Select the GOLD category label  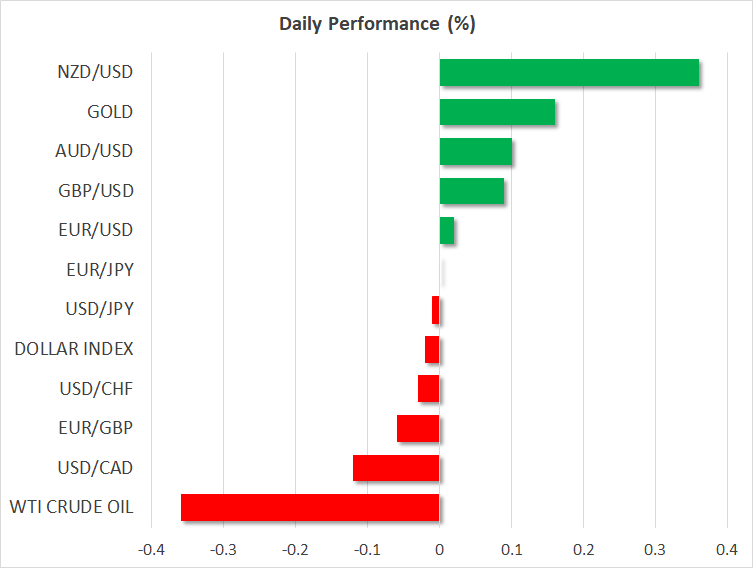pyautogui.click(x=110, y=112)
